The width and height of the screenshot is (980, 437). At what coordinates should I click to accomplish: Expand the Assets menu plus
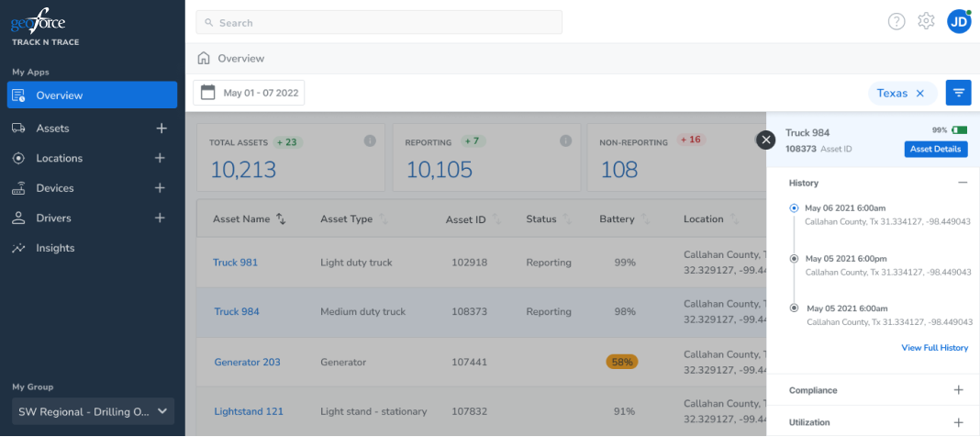tap(161, 129)
